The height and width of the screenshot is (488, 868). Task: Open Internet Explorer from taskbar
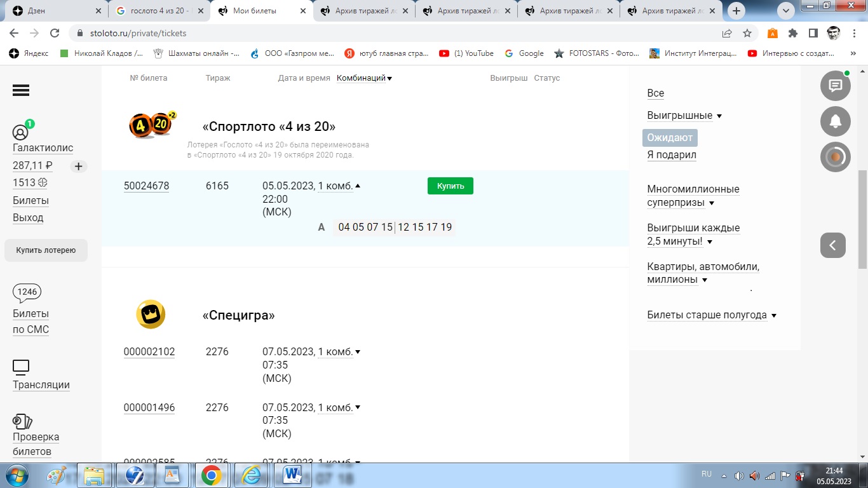(252, 475)
